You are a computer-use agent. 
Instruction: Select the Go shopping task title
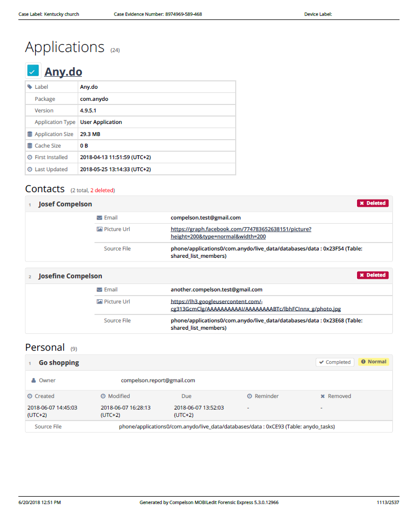(59, 363)
